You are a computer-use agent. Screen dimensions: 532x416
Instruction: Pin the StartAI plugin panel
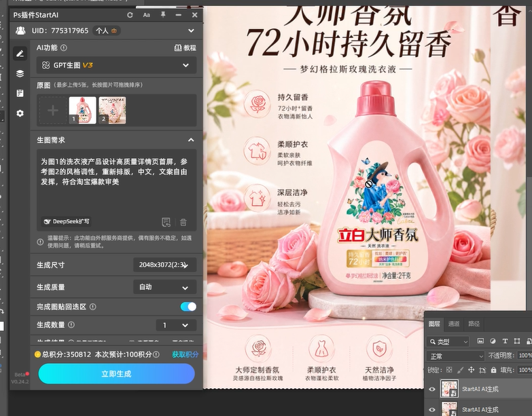[163, 14]
